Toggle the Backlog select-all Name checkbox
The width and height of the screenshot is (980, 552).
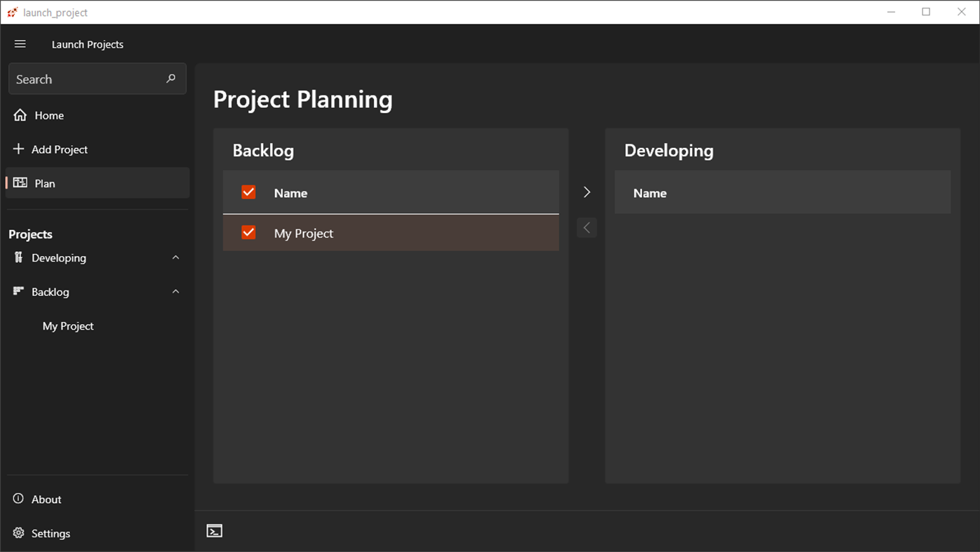click(x=248, y=192)
